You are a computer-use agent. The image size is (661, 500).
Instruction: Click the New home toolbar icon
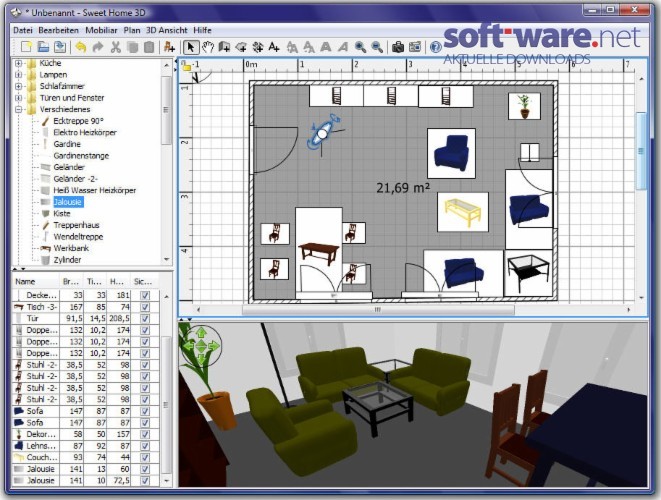tap(27, 47)
